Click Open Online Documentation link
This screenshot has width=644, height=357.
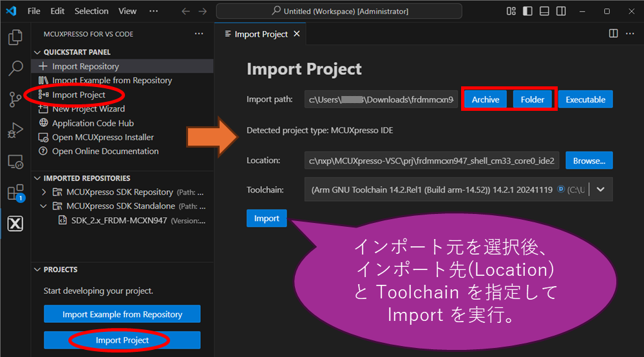tap(105, 151)
